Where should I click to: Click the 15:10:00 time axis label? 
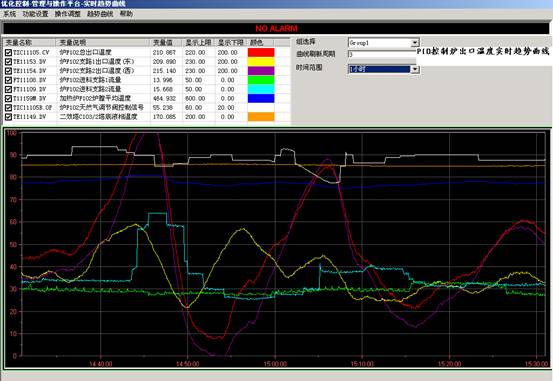[x=362, y=364]
